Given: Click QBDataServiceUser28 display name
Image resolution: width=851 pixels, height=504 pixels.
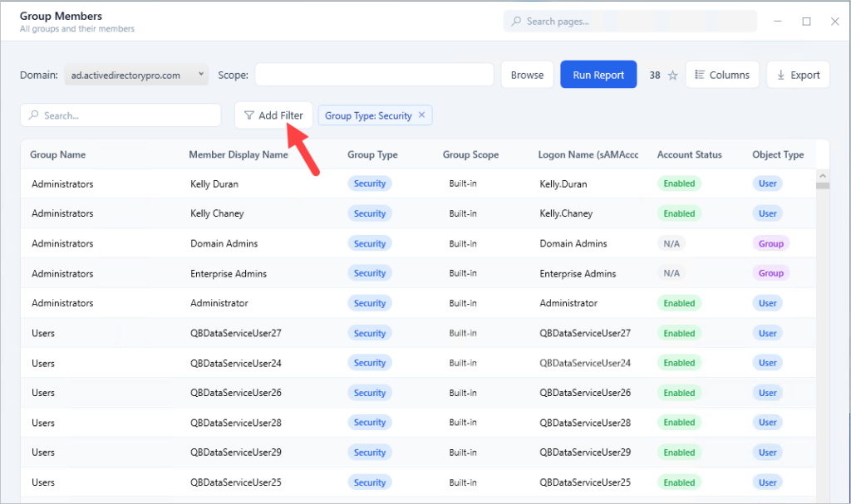Looking at the screenshot, I should 235,423.
